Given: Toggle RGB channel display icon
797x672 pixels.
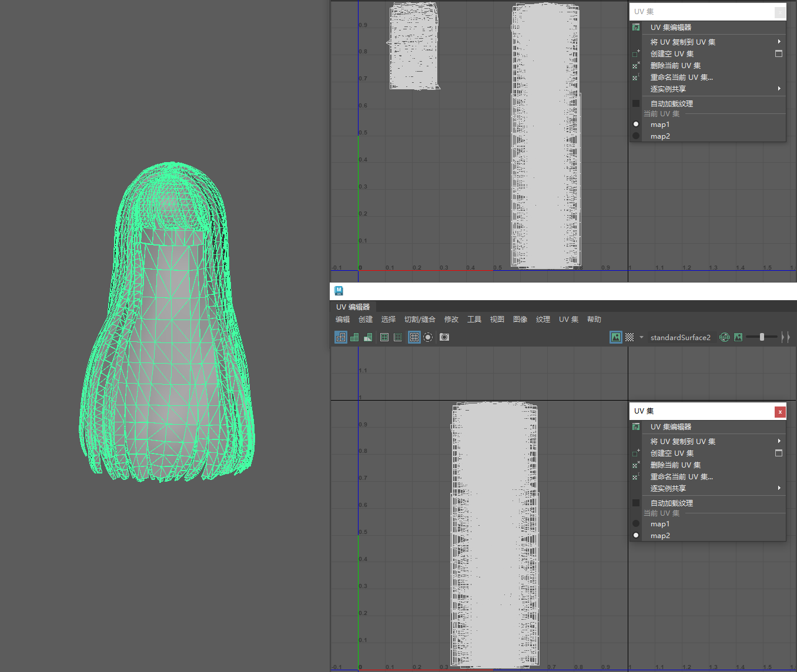Looking at the screenshot, I should [x=725, y=337].
